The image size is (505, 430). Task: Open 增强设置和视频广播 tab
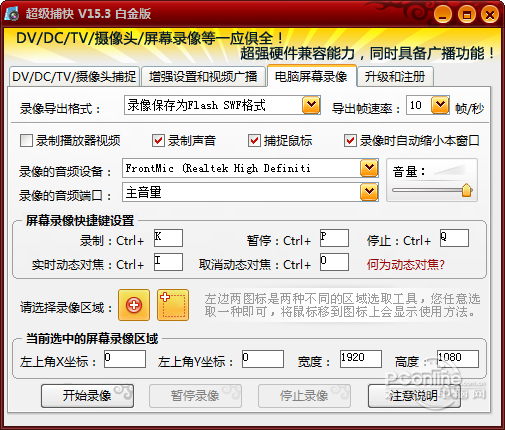[203, 77]
